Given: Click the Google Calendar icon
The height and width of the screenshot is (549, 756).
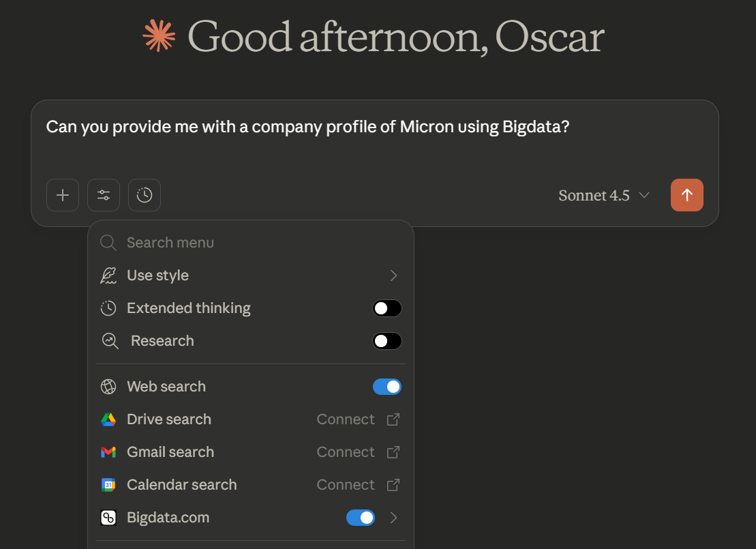Looking at the screenshot, I should tap(108, 485).
